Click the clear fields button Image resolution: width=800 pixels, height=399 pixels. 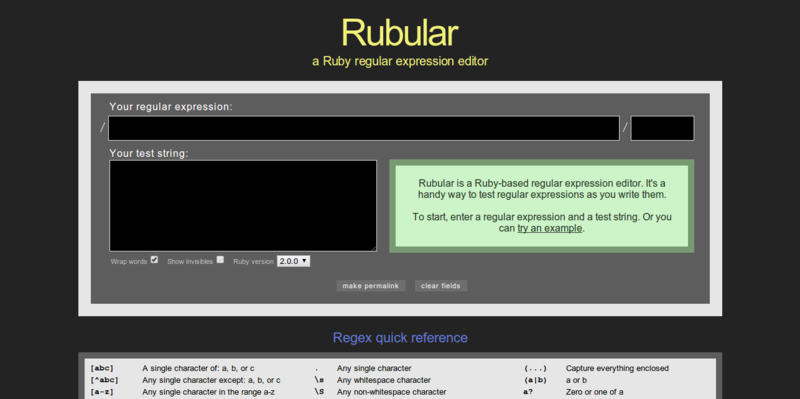441,286
